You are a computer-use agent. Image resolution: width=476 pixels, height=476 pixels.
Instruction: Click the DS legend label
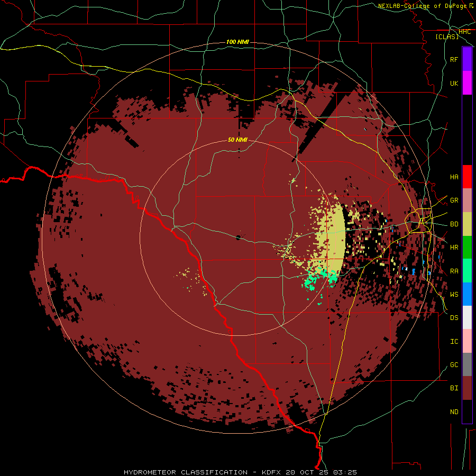(454, 317)
